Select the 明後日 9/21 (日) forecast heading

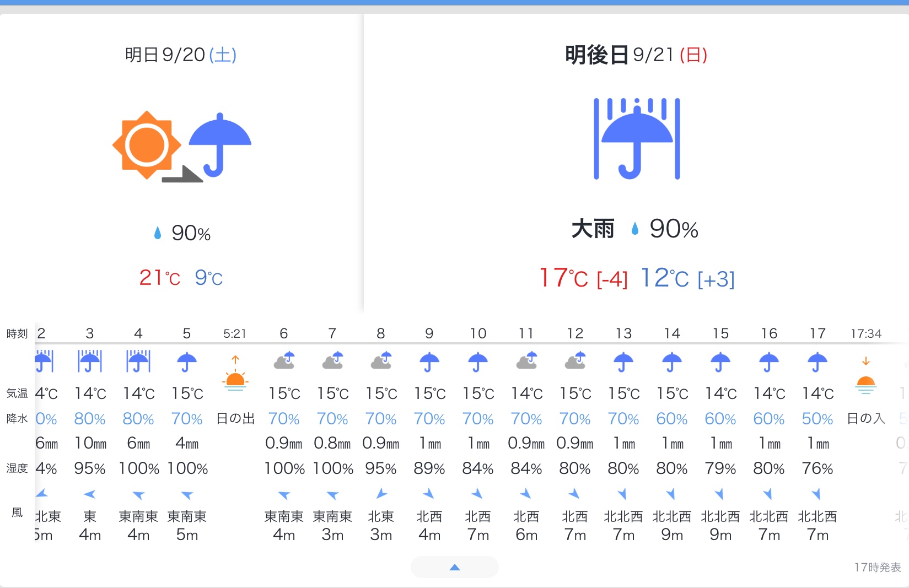click(636, 55)
